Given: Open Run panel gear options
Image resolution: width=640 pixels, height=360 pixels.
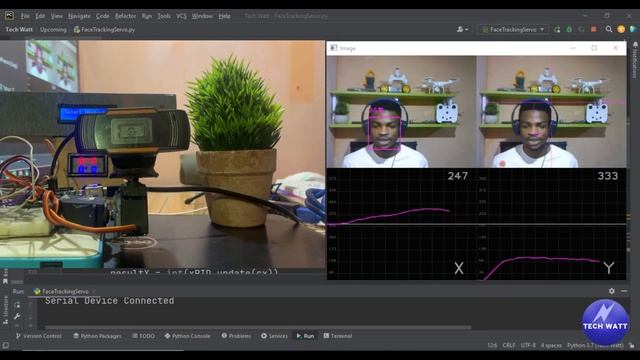Looking at the screenshot, I should coord(611,291).
